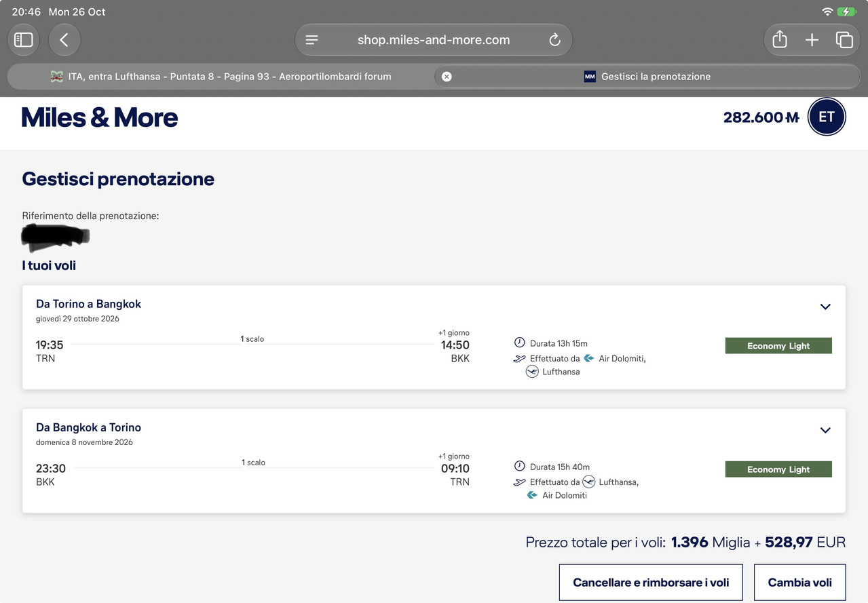Open the ET profile avatar
This screenshot has height=603, width=868.
point(827,117)
